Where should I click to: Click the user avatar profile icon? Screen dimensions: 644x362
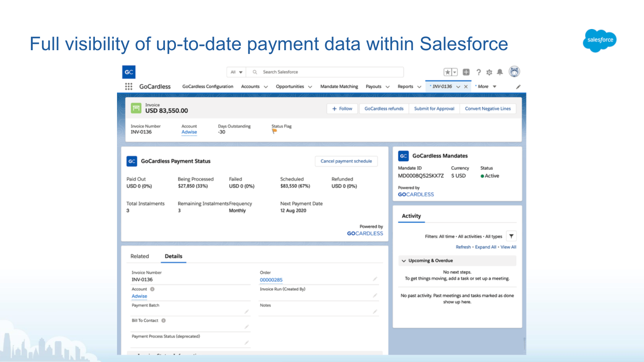[x=514, y=72]
